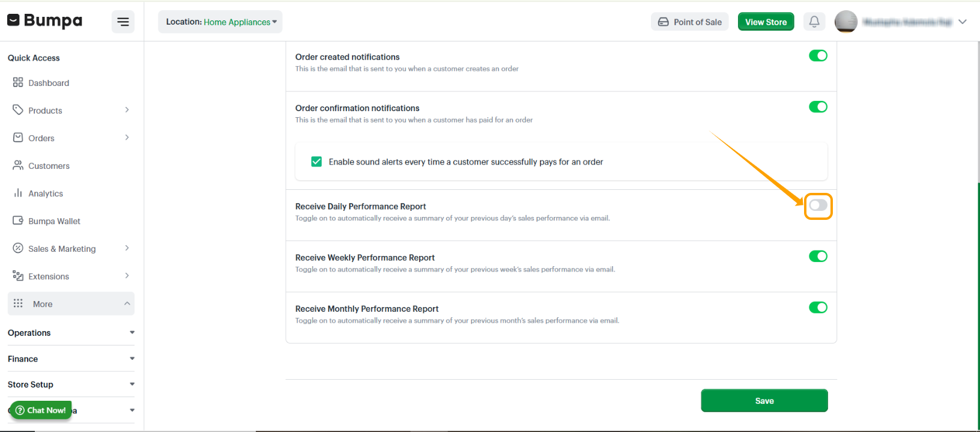Screen dimensions: 980x432
Task: Click the Analytics bar chart icon
Action: pyautogui.click(x=18, y=193)
